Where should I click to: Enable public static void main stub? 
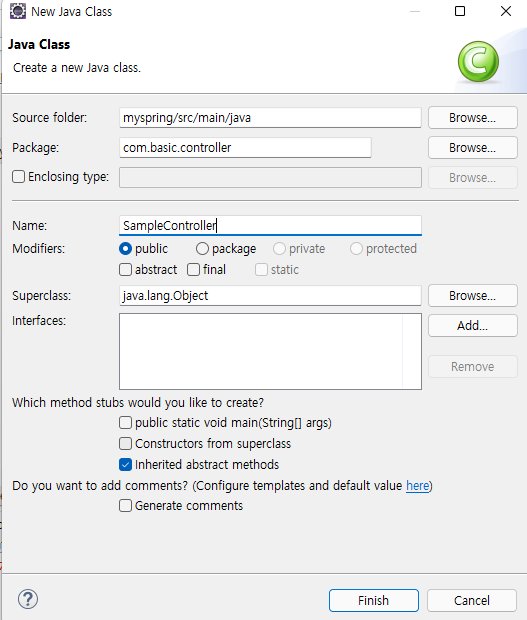point(125,423)
